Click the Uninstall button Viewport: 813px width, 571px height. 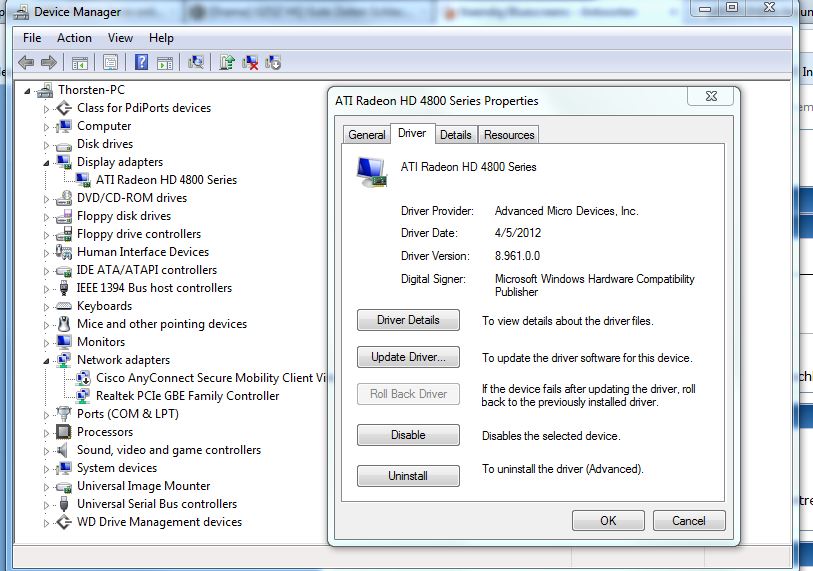[408, 476]
